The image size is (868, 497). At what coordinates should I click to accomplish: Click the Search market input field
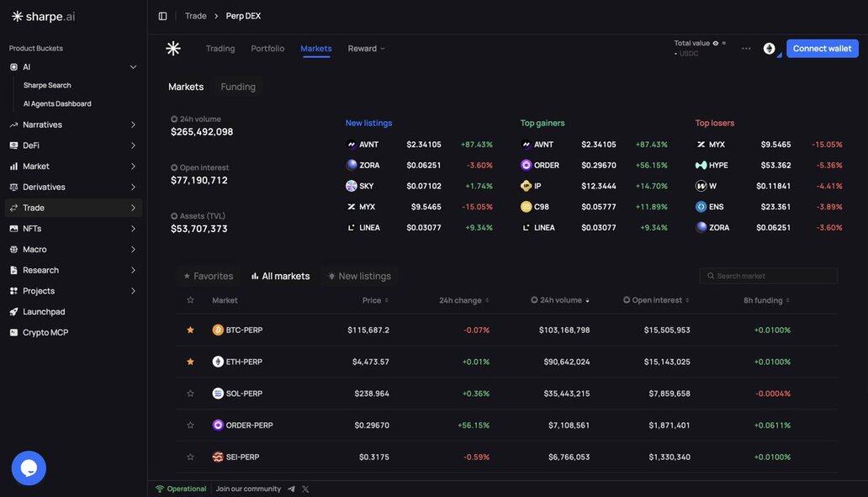(769, 276)
